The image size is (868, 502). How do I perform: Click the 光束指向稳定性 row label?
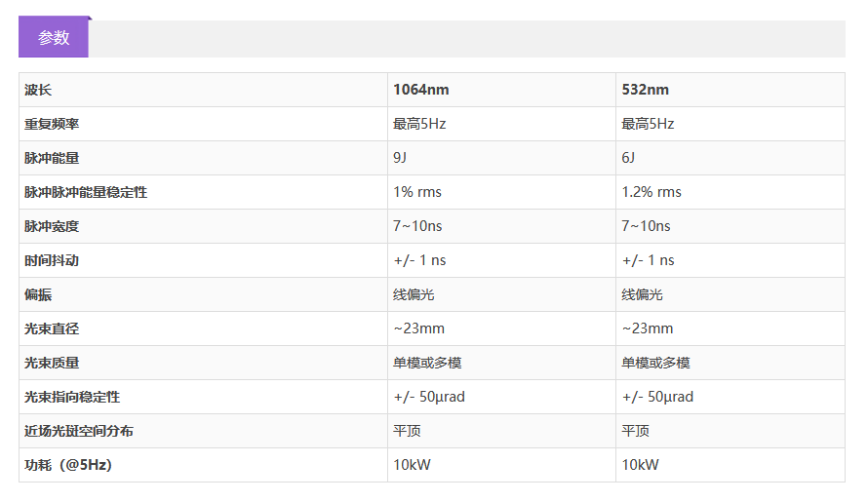(72, 397)
